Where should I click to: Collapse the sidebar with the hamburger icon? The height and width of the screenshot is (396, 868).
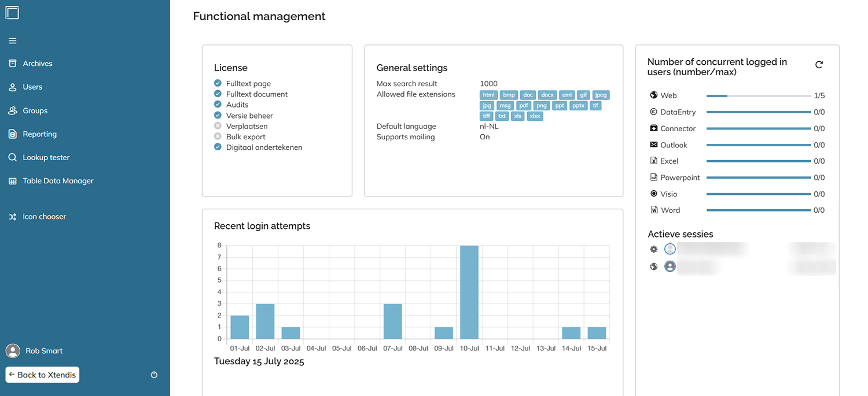12,40
